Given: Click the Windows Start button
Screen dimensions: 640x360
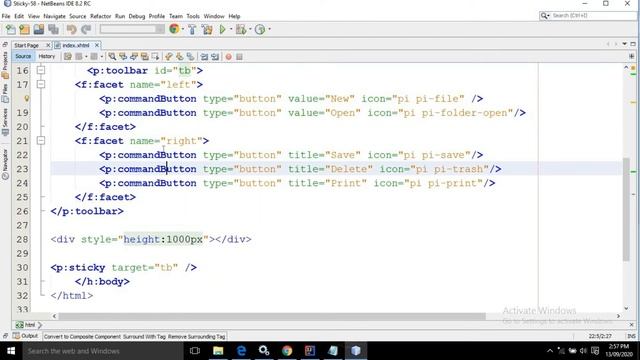Looking at the screenshot, I should pyautogui.click(x=11, y=351).
